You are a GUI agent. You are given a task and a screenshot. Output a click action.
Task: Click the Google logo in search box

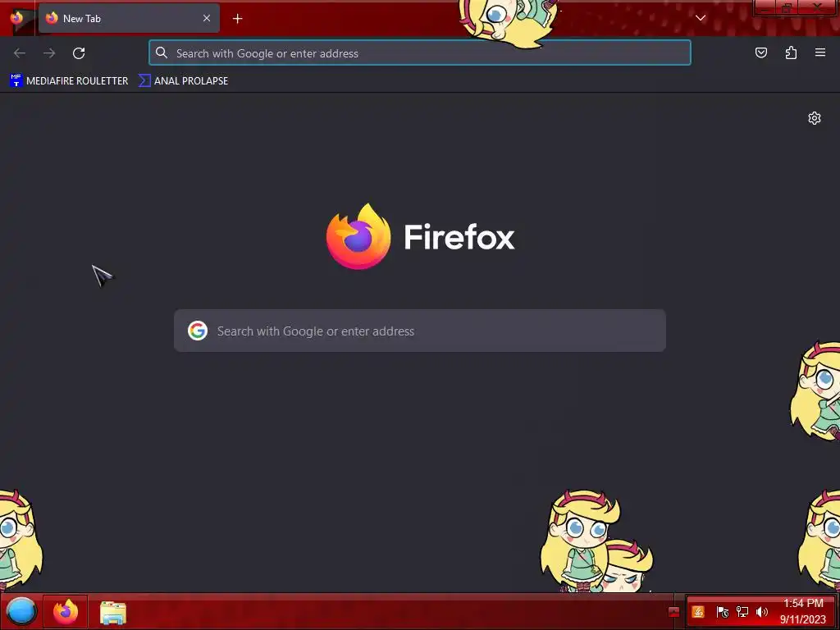coord(197,331)
